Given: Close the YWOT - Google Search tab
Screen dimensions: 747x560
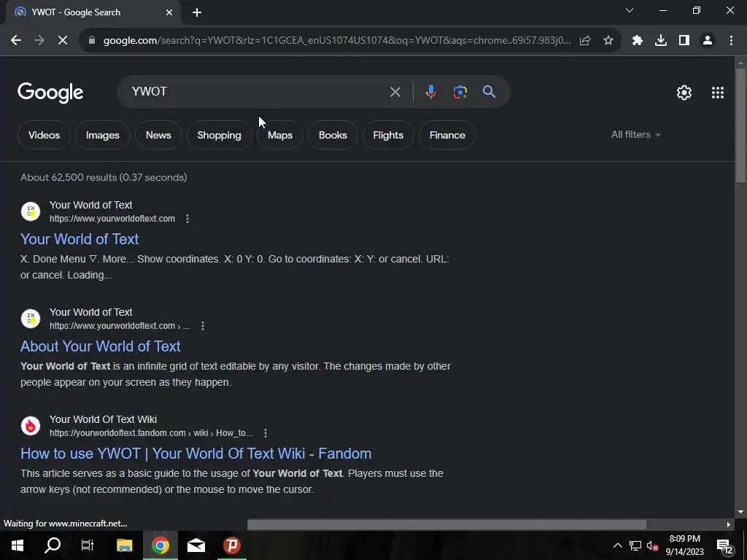Looking at the screenshot, I should pos(169,12).
